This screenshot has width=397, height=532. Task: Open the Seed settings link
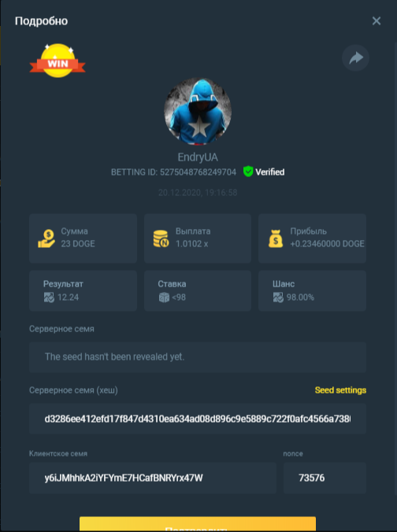340,390
